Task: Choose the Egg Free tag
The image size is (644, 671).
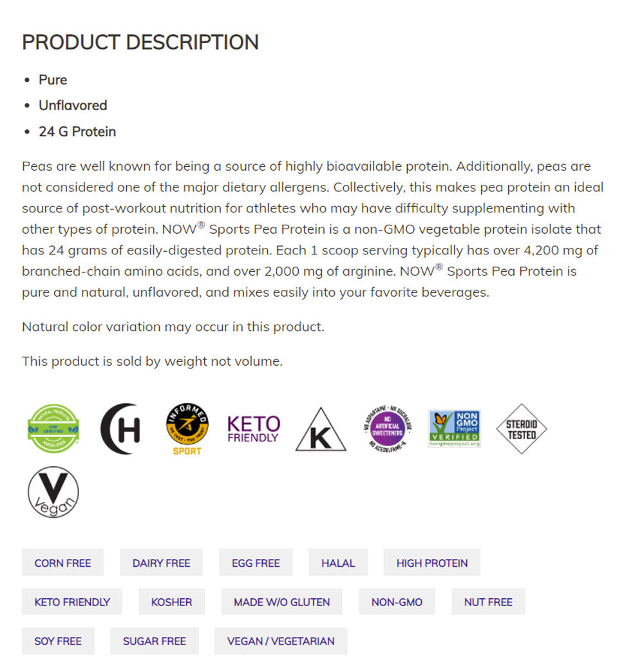Action: (256, 563)
